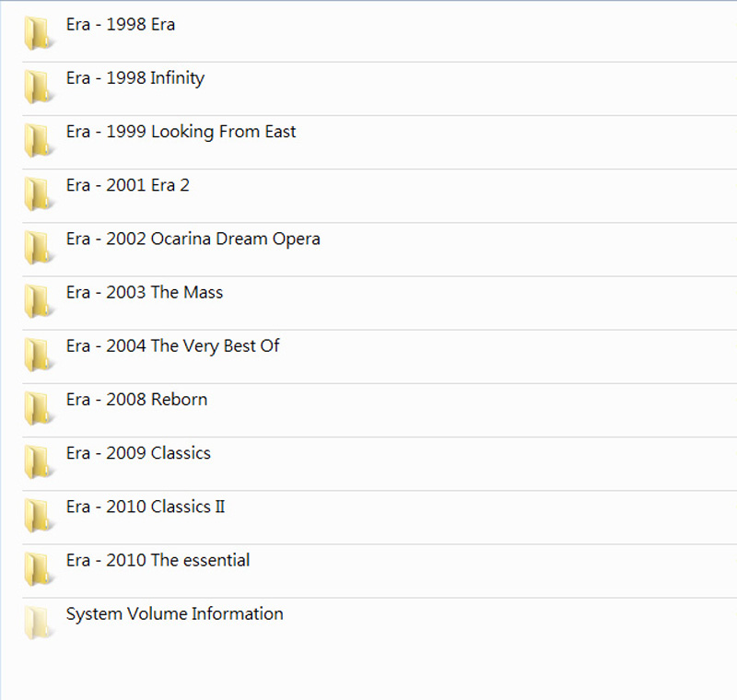Select the "Era - 1999 Looking From East" name text
Viewport: 737px width, 700px height.
click(x=181, y=132)
